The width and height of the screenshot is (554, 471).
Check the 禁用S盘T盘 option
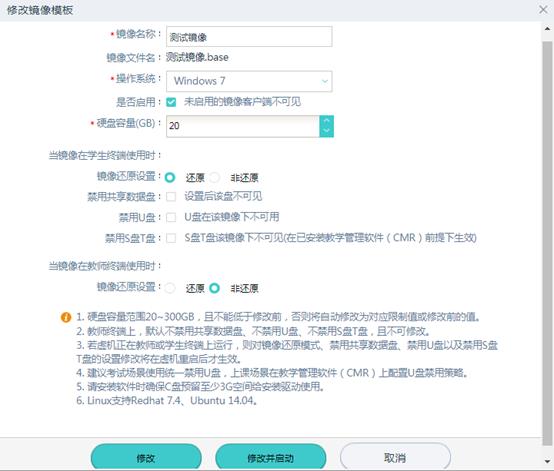[171, 238]
